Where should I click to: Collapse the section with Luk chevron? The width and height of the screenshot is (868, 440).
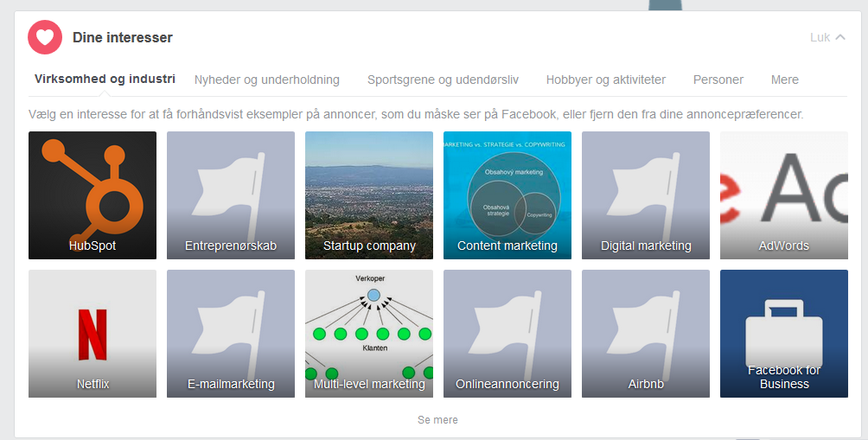click(x=827, y=37)
